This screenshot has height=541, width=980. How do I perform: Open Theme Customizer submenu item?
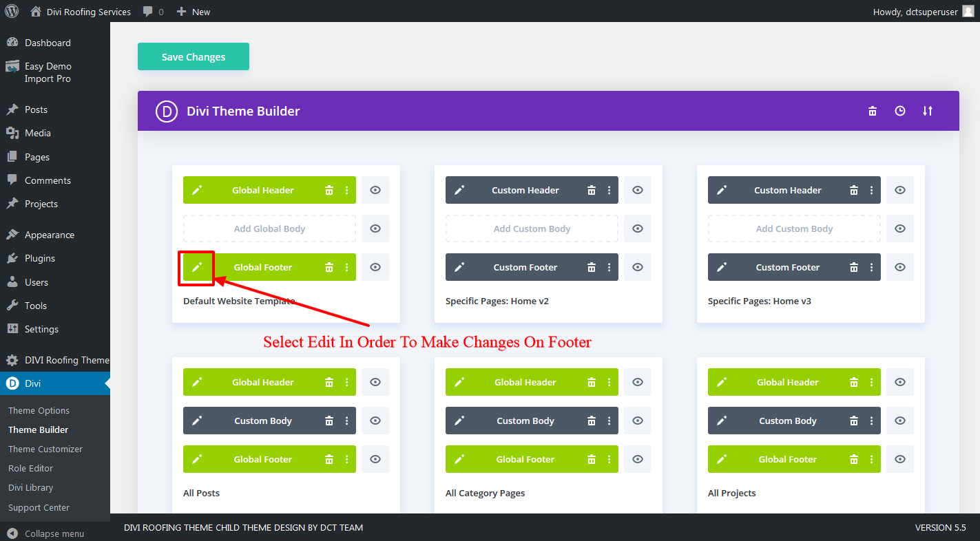point(45,449)
